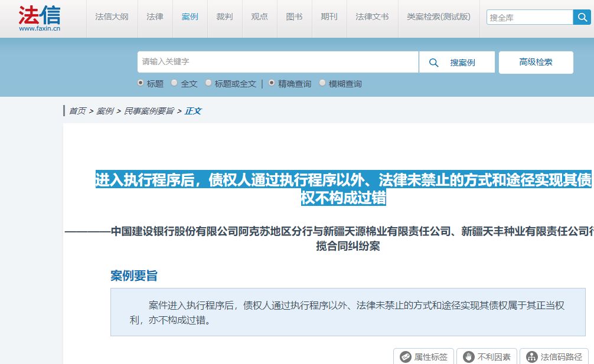Go to 首页 via breadcrumb link

pyautogui.click(x=77, y=110)
